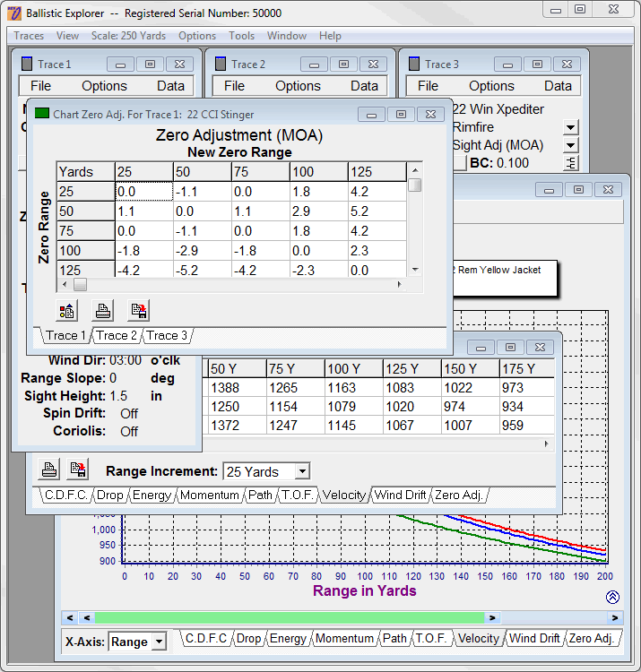Screen dimensions: 641x672
Task: Open the File menu in Trace 1 window
Action: [x=40, y=86]
